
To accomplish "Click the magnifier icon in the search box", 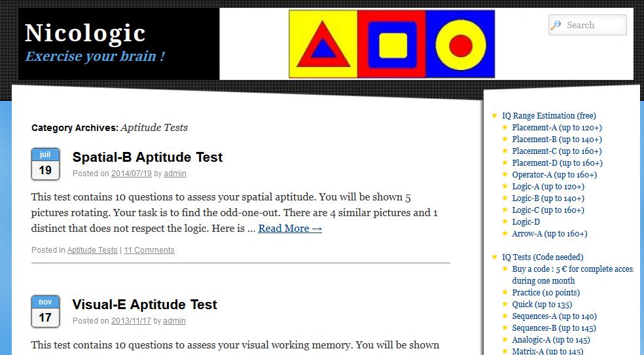I will (x=556, y=25).
